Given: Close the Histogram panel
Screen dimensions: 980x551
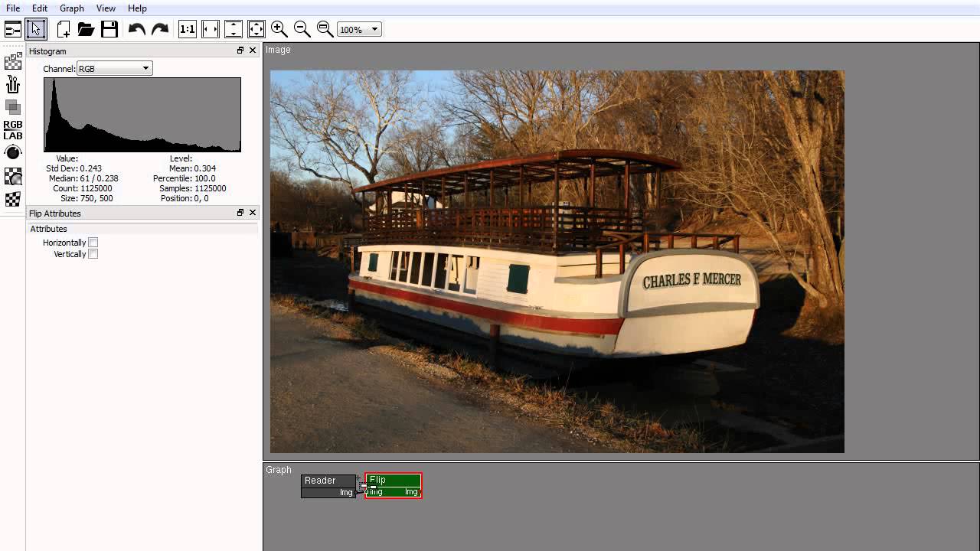Looking at the screenshot, I should point(253,51).
